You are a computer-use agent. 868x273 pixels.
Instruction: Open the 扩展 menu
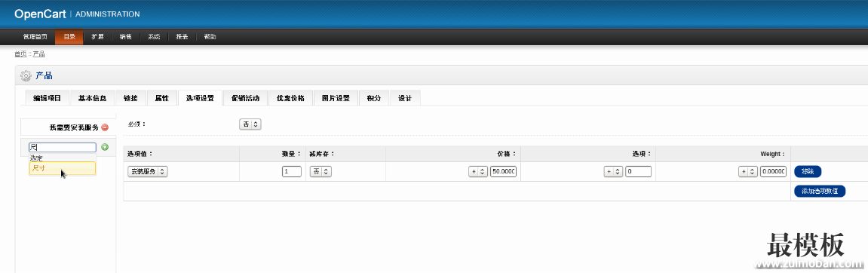97,37
